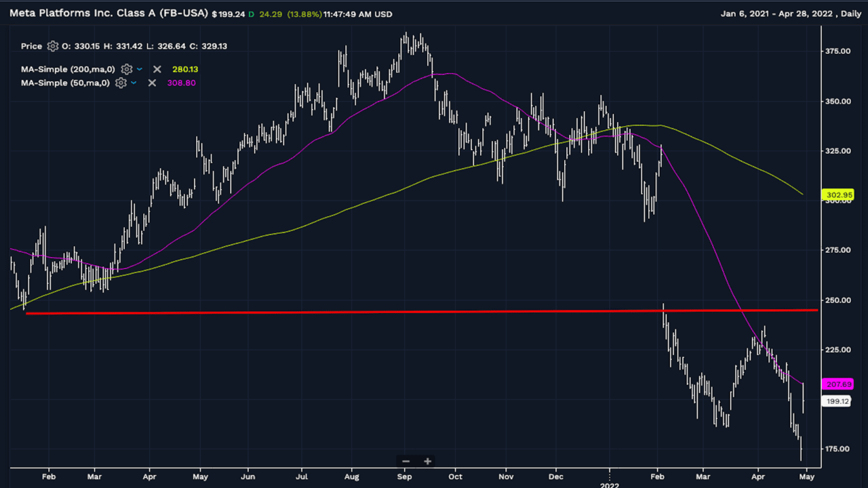Click the 375.00 level on price axis
868x488 pixels.
click(x=838, y=52)
